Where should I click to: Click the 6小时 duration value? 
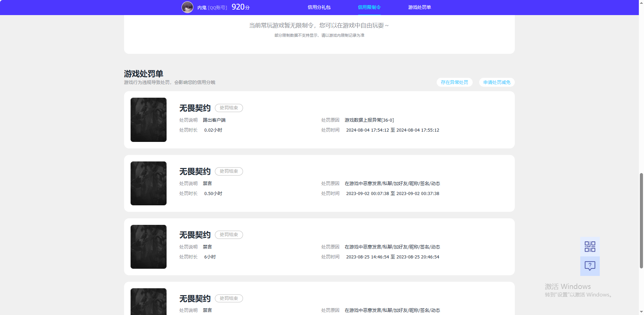(x=210, y=257)
